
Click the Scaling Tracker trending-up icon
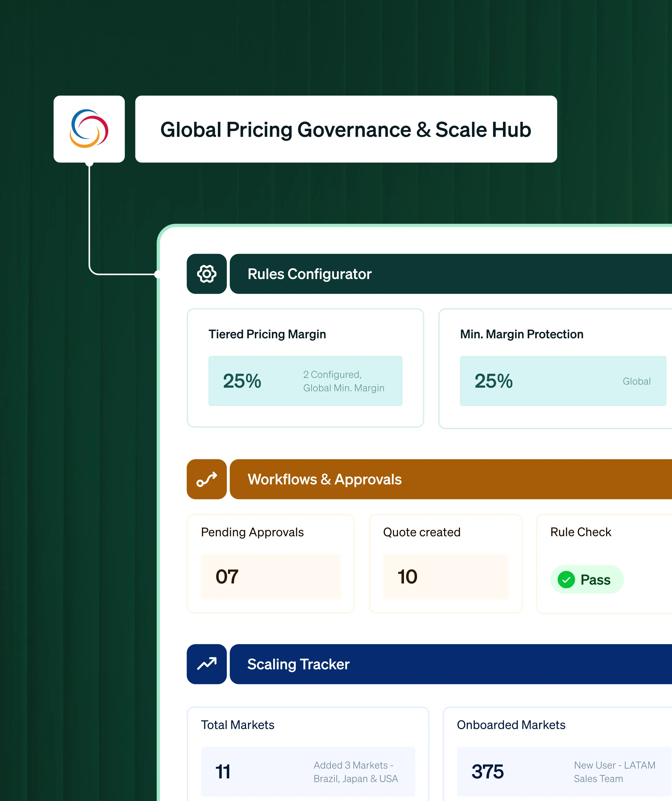(207, 664)
